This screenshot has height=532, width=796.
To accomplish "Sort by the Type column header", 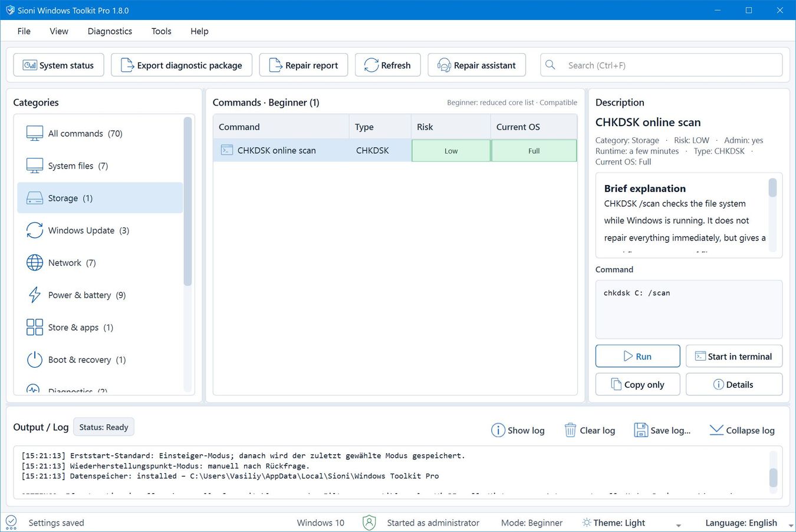I will (x=380, y=127).
